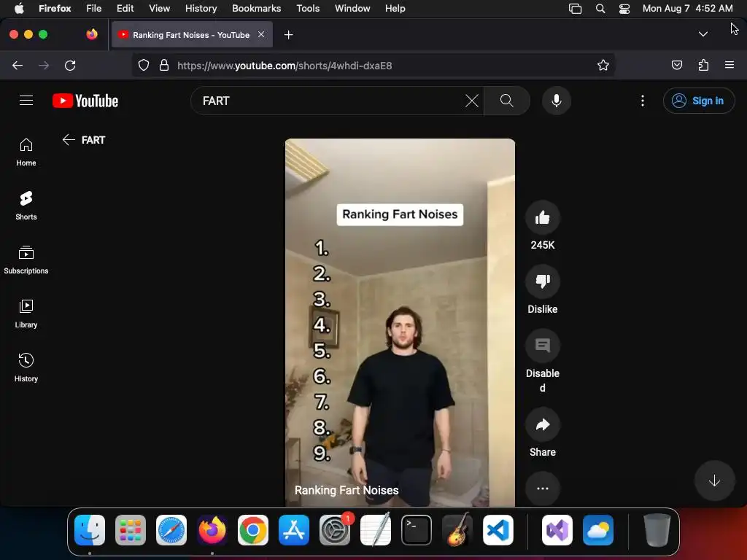Clear the search box with X icon
This screenshot has width=747, height=560.
(x=472, y=101)
